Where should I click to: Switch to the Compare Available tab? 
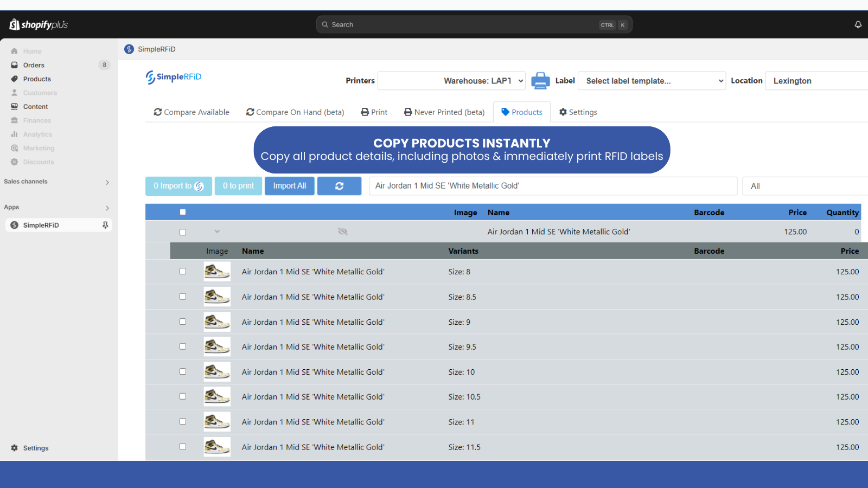(x=192, y=112)
